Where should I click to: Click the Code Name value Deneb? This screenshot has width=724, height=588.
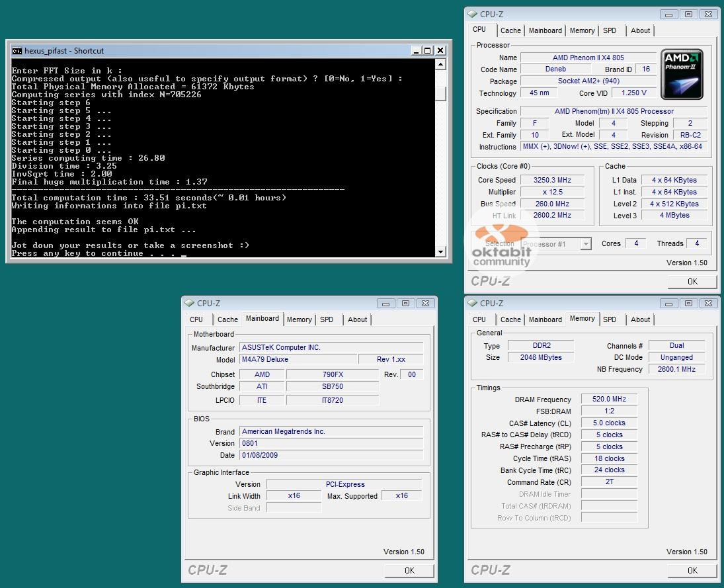pyautogui.click(x=555, y=69)
